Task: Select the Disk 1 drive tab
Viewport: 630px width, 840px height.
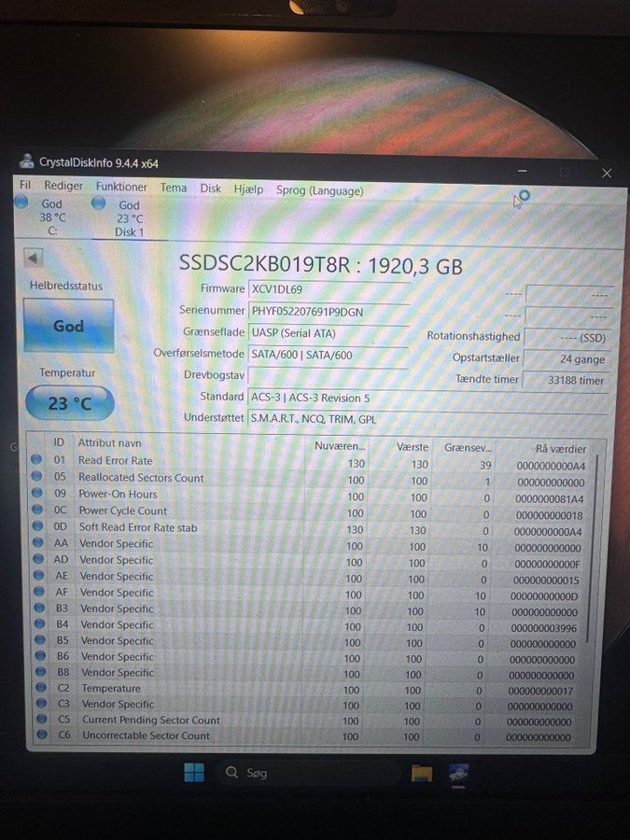Action: [x=128, y=218]
